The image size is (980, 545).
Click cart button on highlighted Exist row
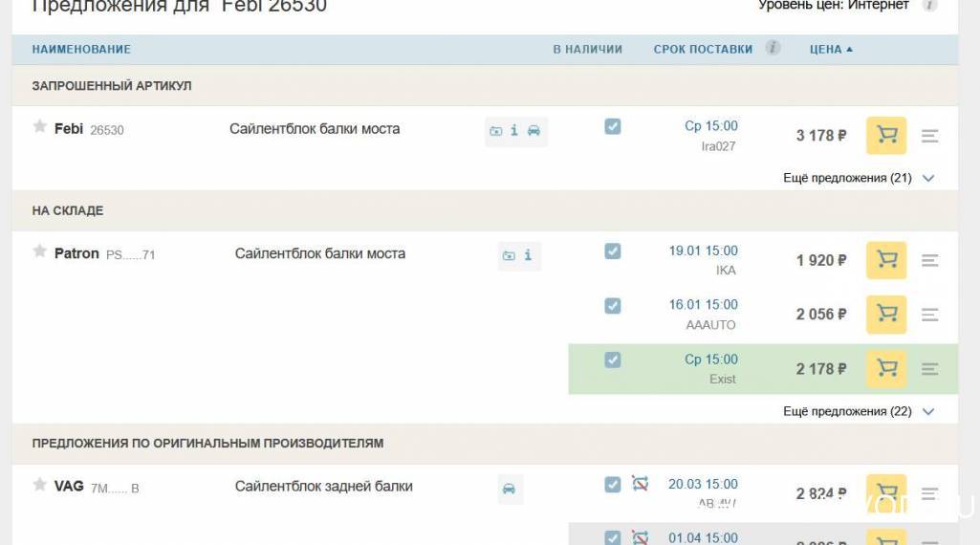click(886, 368)
